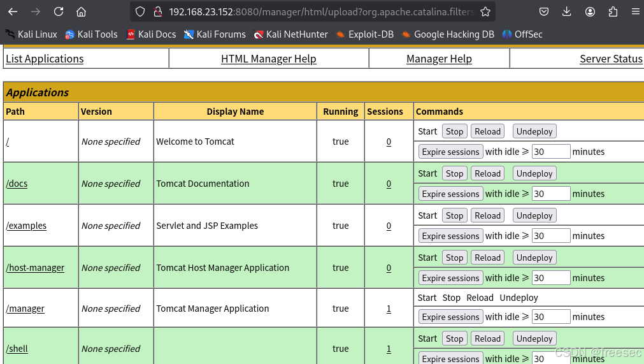
Task: Expire sessions for /examples application
Action: 450,236
